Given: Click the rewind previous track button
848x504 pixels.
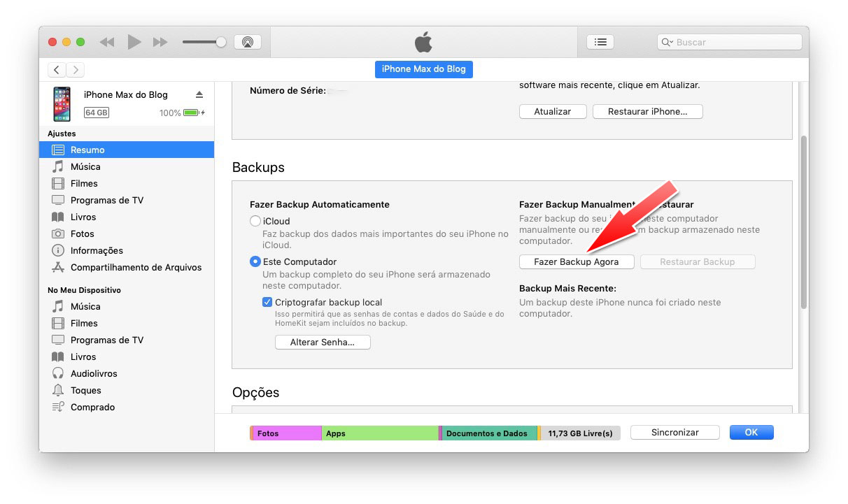Looking at the screenshot, I should [107, 42].
